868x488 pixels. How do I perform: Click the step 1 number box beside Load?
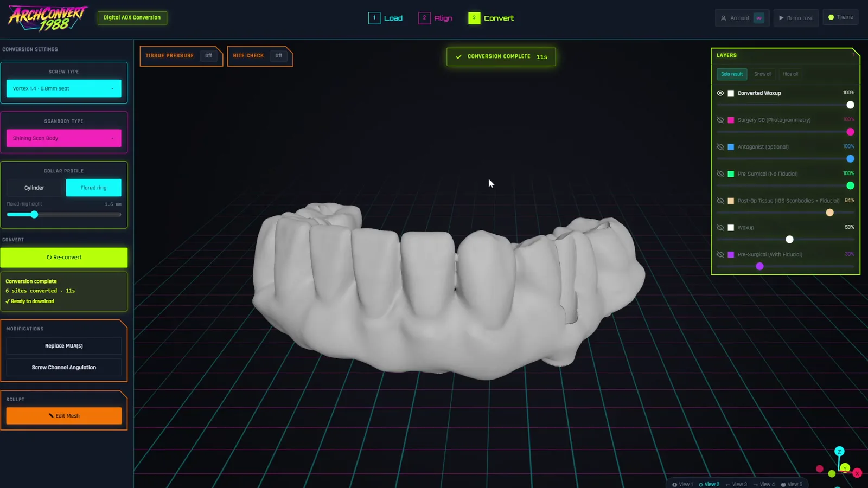point(374,18)
